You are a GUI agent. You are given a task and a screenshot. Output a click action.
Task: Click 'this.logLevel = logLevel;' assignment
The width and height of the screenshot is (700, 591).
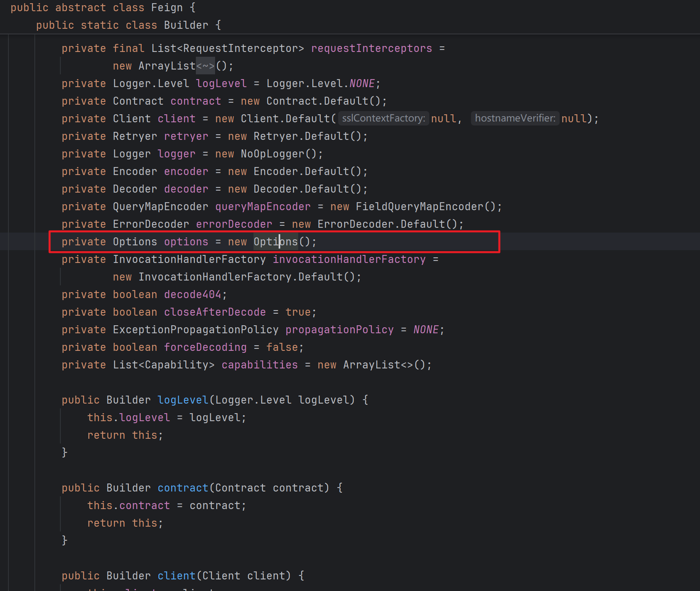167,418
